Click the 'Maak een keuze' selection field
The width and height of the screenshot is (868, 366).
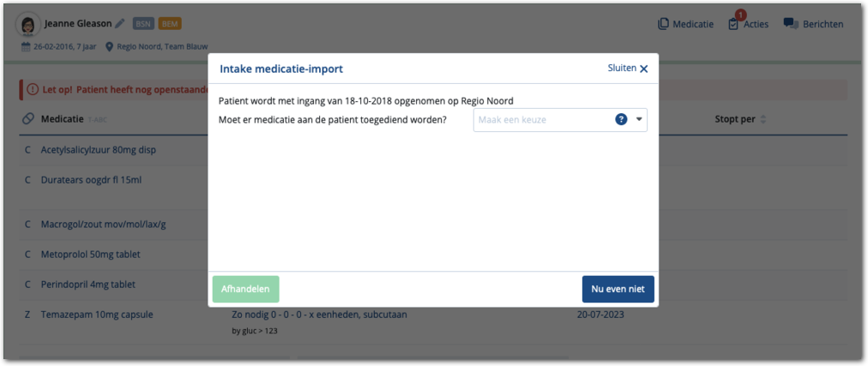[542, 119]
